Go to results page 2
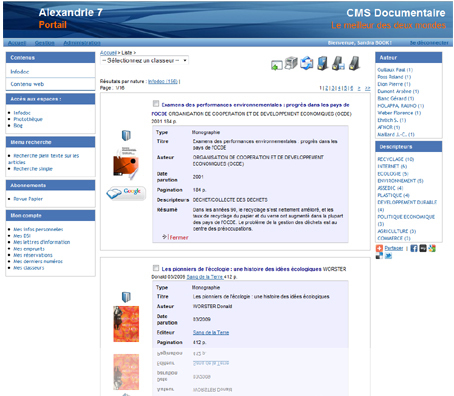454x396 pixels. 327,88
